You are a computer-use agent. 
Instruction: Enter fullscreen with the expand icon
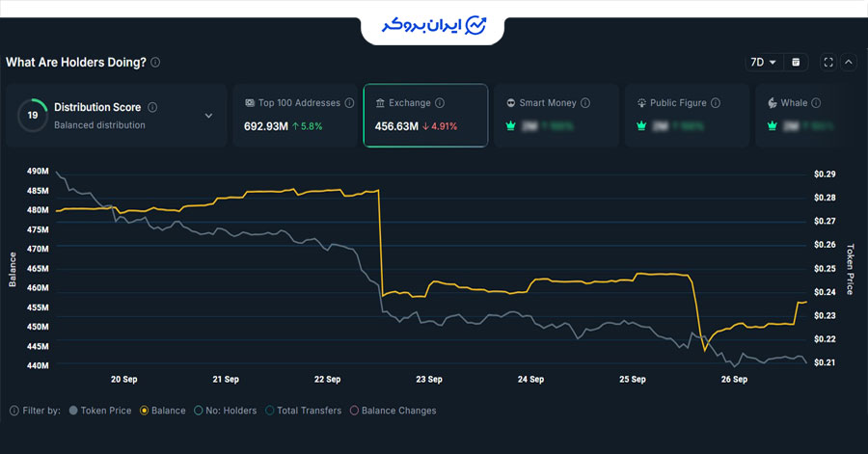point(827,62)
